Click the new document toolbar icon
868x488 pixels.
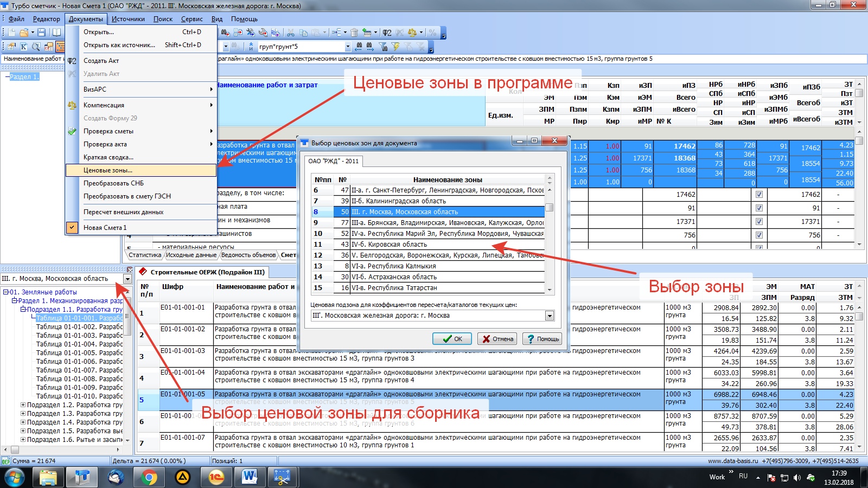(11, 33)
